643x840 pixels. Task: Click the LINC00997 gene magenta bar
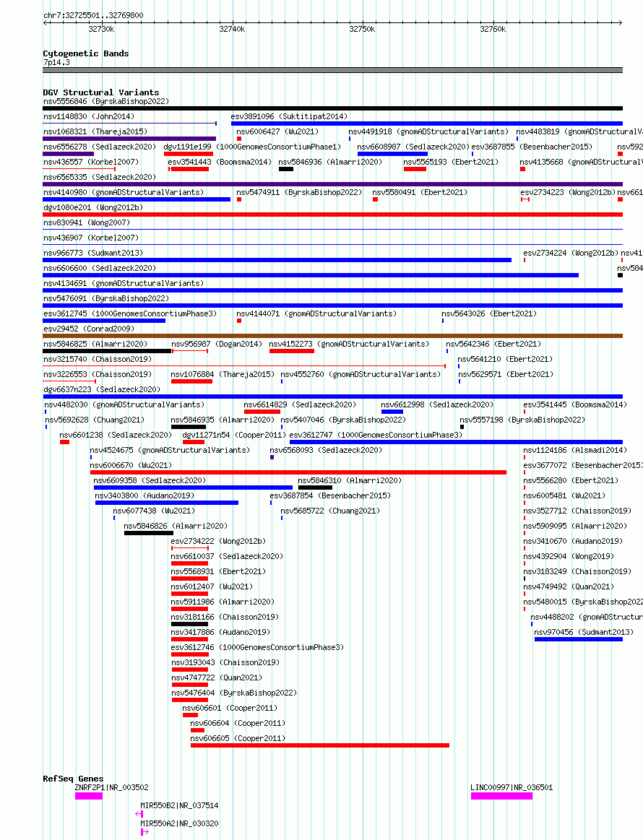pos(501,796)
